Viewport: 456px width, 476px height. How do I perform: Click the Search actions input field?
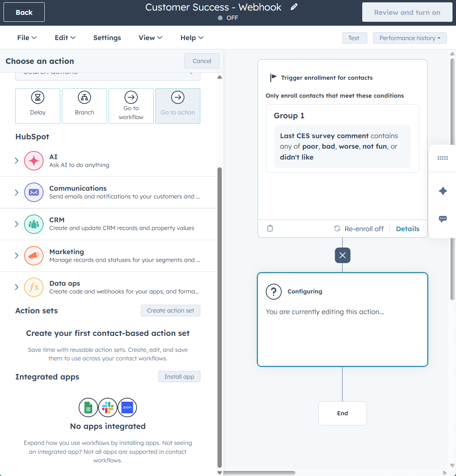click(107, 72)
